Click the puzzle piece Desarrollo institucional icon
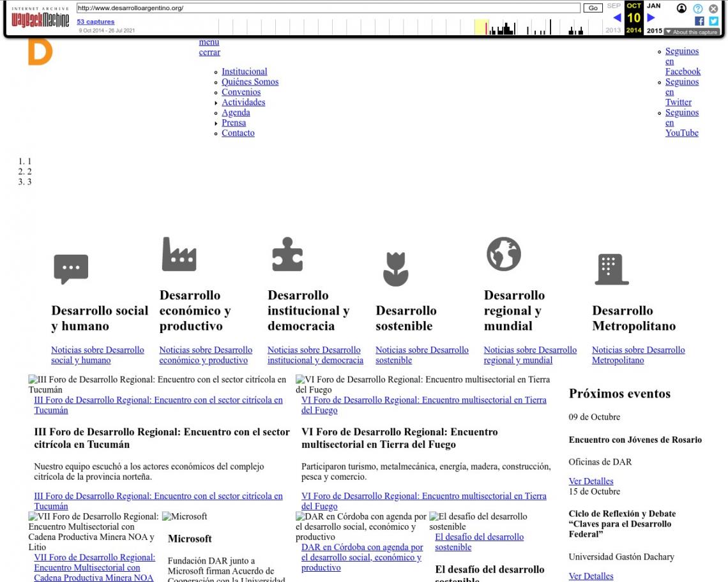This screenshot has width=728, height=582. click(287, 254)
